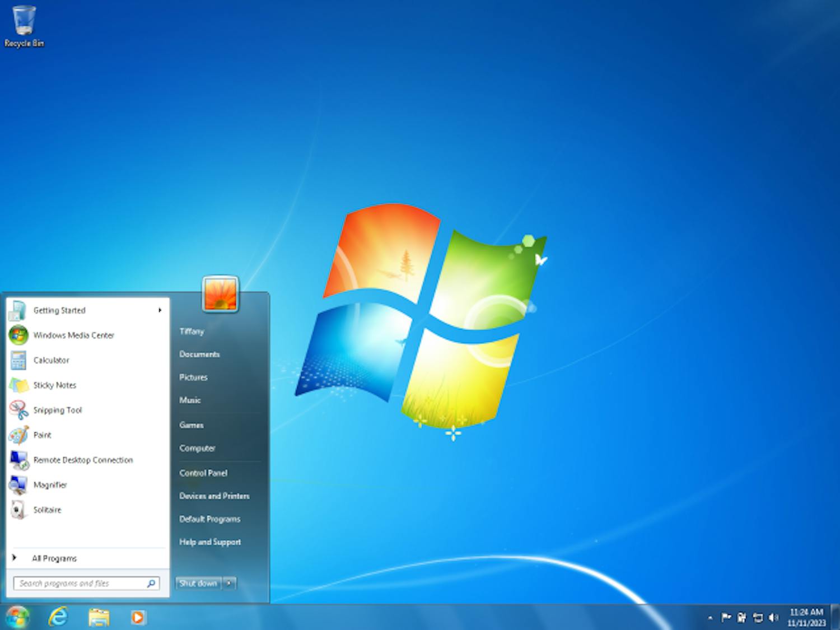
Task: Open Paint from the Start menu
Action: pos(42,435)
